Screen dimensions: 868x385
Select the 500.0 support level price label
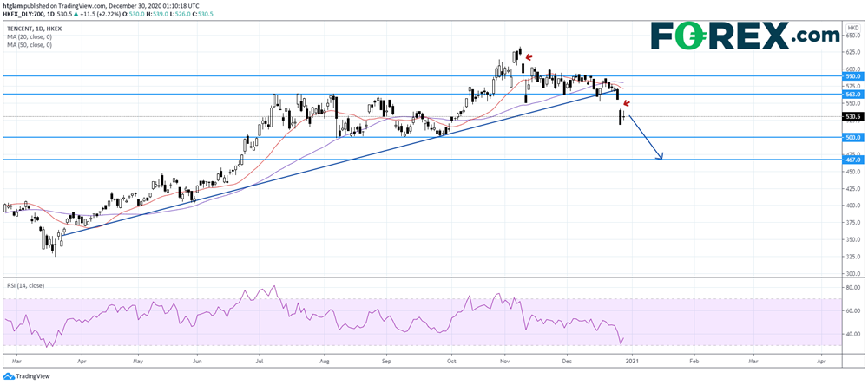coord(852,137)
